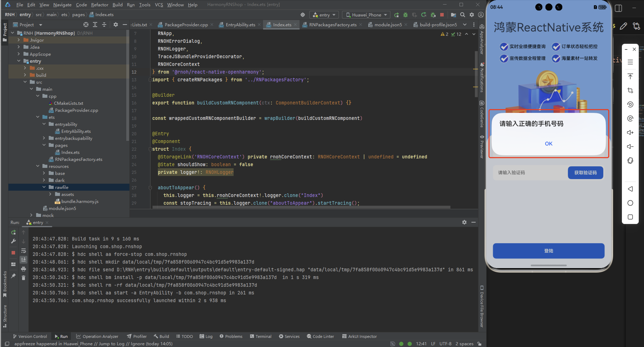
Task: Open Search Everywhere magnifier icon
Action: coord(462,15)
